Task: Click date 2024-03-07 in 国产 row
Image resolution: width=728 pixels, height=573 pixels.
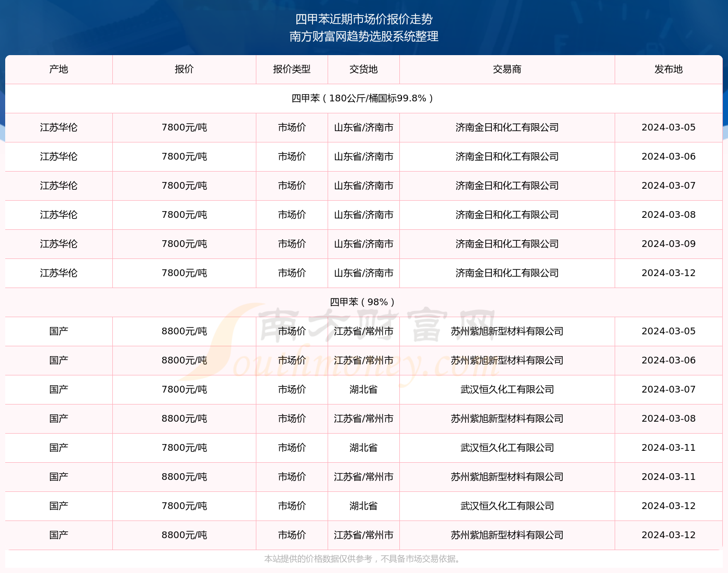Action: point(669,389)
